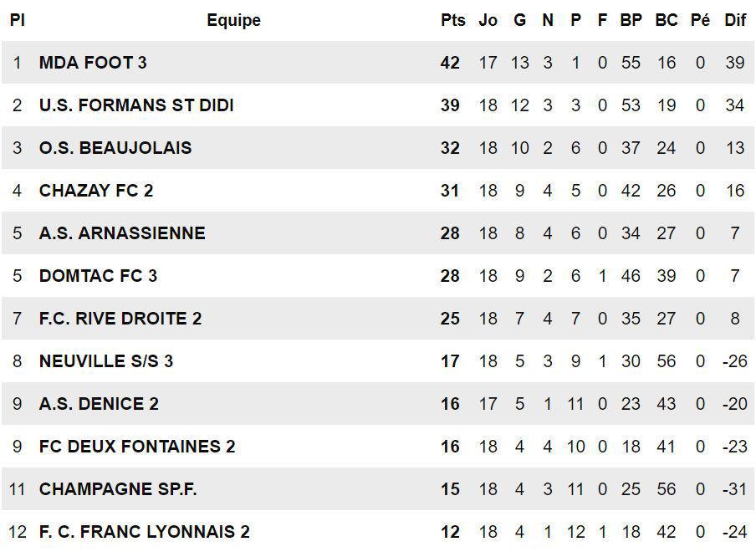Screen dimensions: 756x557
Task: Open U.S. FORMANS ST DIDI team
Action: [x=136, y=105]
